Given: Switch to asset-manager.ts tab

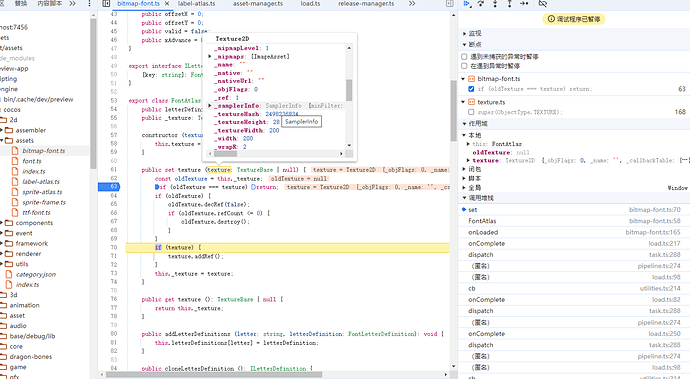Looking at the screenshot, I should [x=258, y=4].
